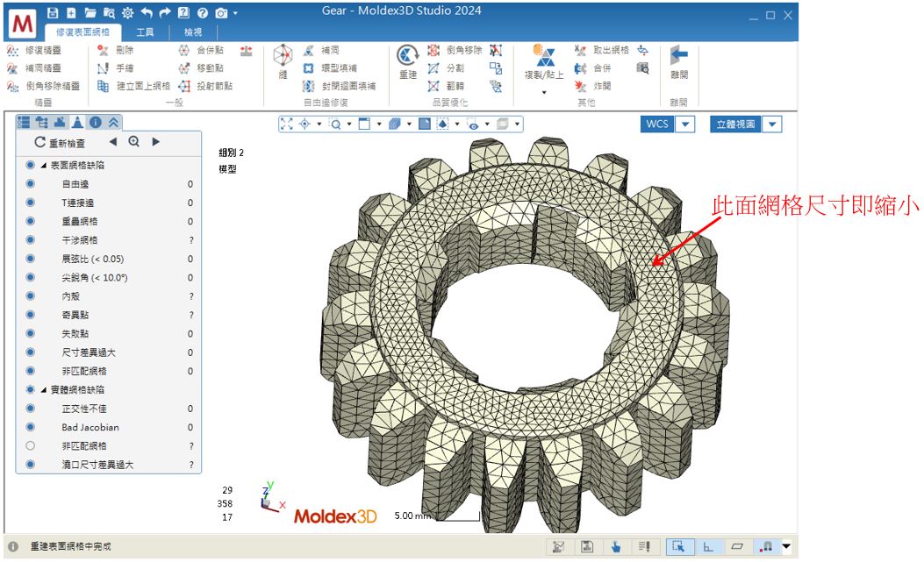This screenshot has width=924, height=562.
Task: Expand the 複製/貼上 dropdown arrow
Action: click(x=544, y=92)
